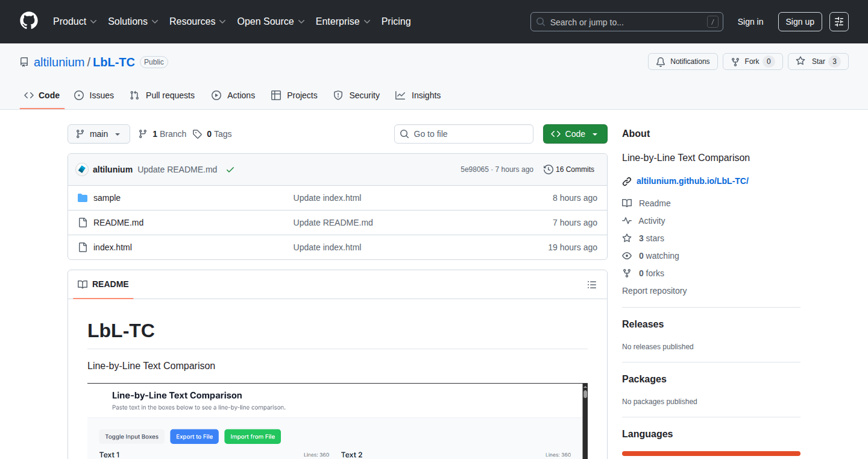The image size is (868, 459).
Task: Click the Report repository link
Action: (x=655, y=291)
